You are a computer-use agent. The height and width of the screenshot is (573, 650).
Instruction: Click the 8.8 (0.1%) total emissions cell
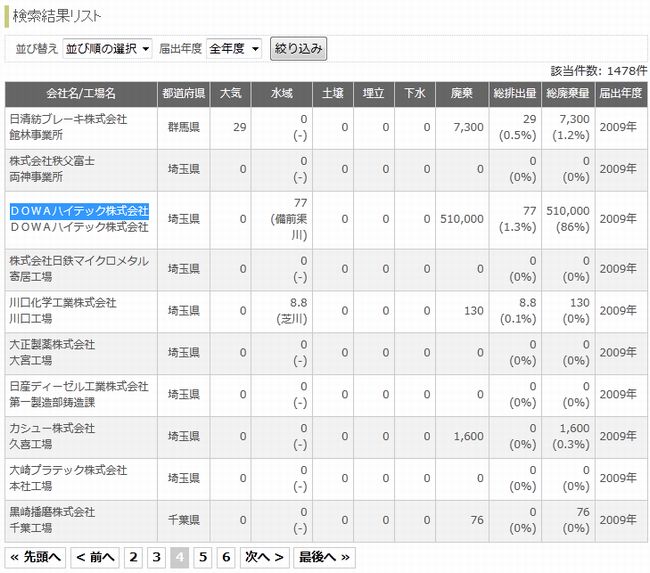click(x=515, y=311)
